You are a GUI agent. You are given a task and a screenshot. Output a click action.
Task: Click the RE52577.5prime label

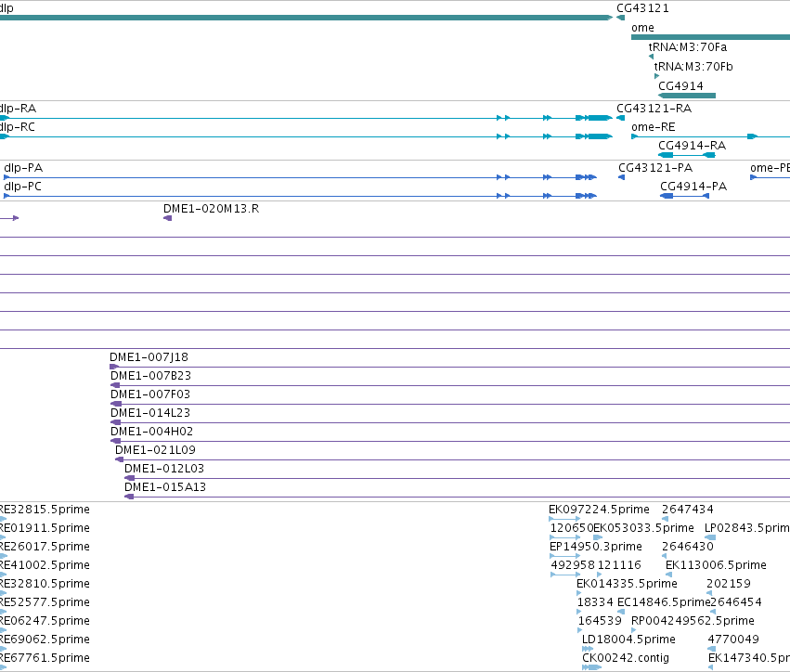(x=45, y=602)
